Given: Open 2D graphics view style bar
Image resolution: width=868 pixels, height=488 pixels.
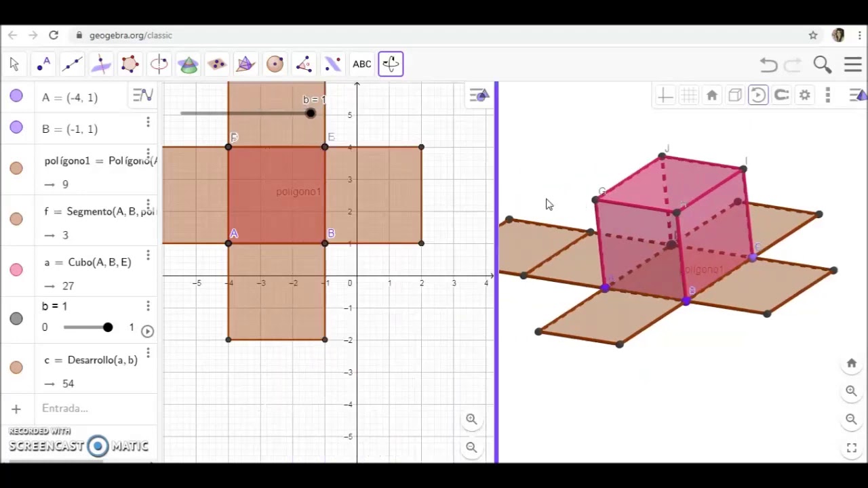Looking at the screenshot, I should point(479,96).
